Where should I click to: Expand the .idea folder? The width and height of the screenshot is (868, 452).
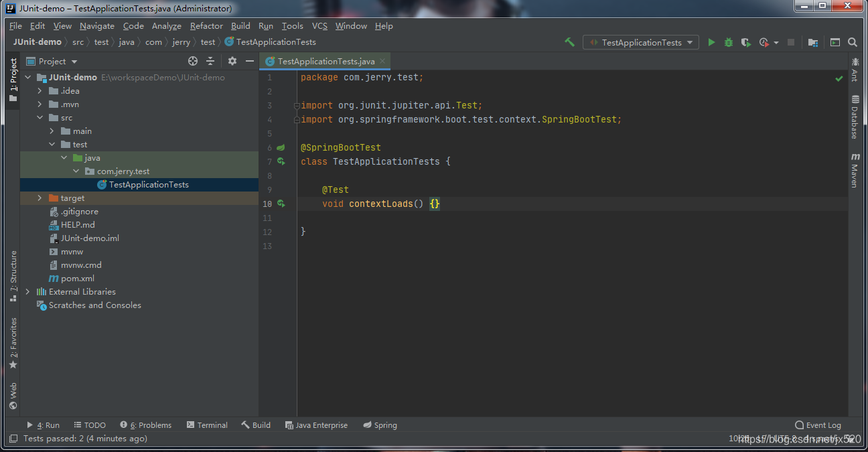pyautogui.click(x=40, y=91)
